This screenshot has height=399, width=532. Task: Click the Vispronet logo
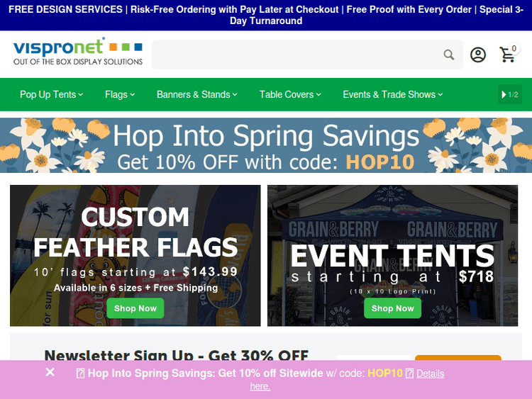78,51
